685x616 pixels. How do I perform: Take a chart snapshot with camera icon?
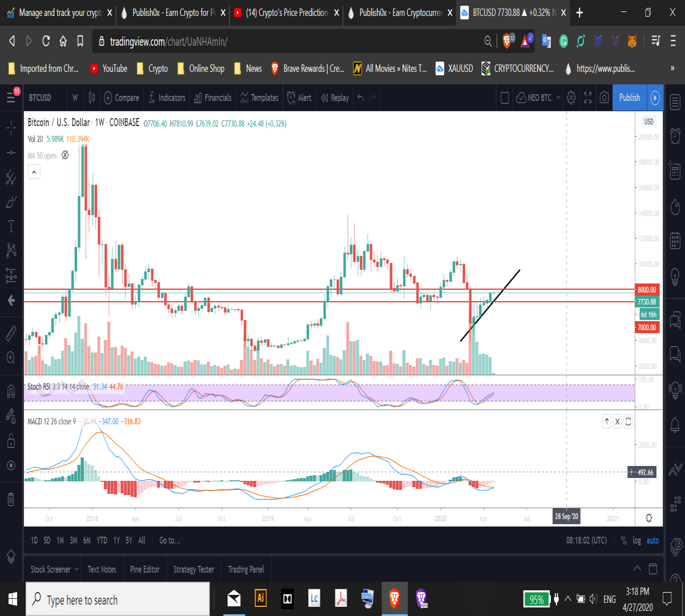coord(604,98)
